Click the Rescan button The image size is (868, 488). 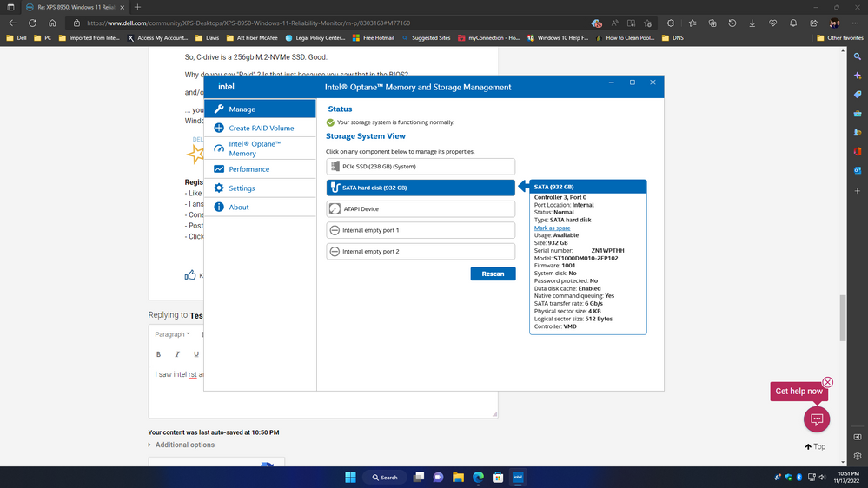point(493,274)
